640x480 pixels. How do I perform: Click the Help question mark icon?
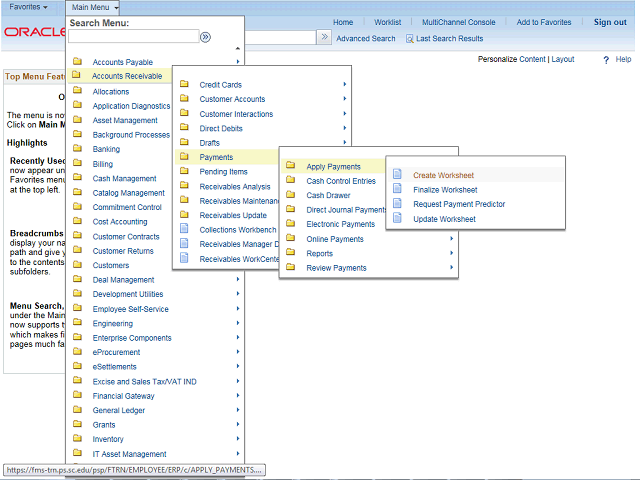click(606, 60)
